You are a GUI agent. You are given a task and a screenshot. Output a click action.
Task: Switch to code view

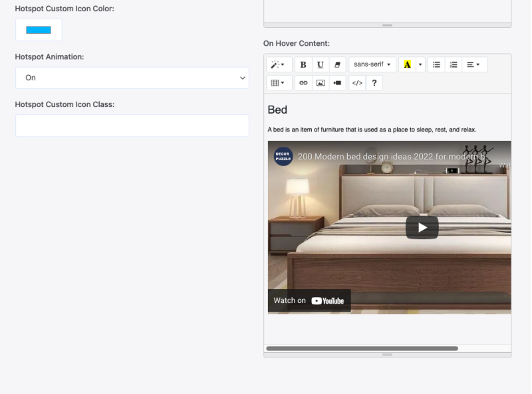[357, 83]
